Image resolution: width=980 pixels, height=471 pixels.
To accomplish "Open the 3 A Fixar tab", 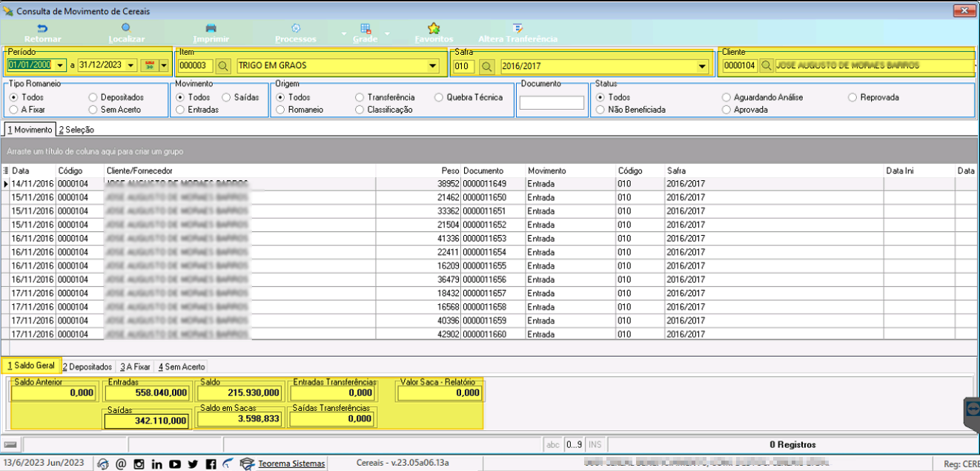I will [x=136, y=366].
